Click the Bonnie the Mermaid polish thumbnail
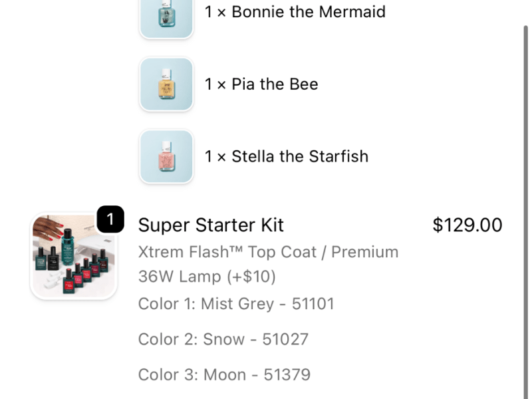Viewport: 532px width, 399px height. [x=166, y=17]
